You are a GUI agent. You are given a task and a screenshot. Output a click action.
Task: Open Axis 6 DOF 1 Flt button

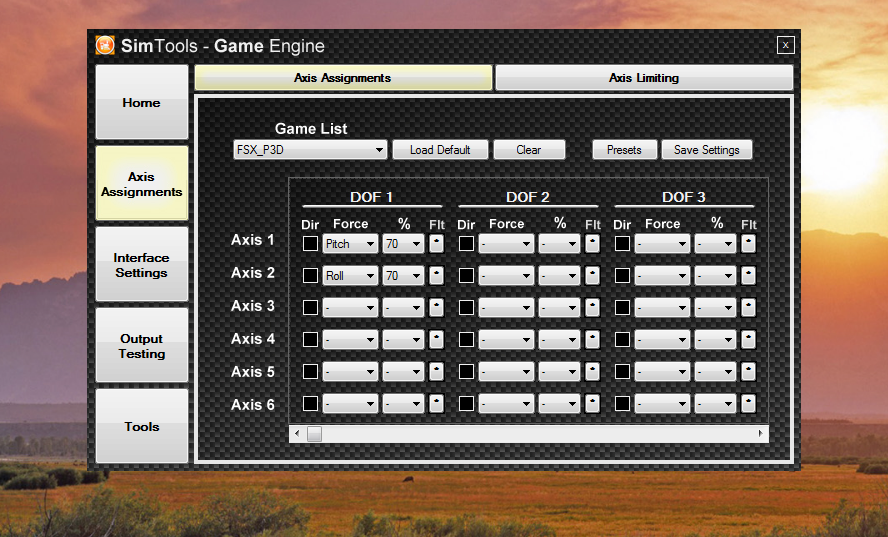[x=436, y=403]
